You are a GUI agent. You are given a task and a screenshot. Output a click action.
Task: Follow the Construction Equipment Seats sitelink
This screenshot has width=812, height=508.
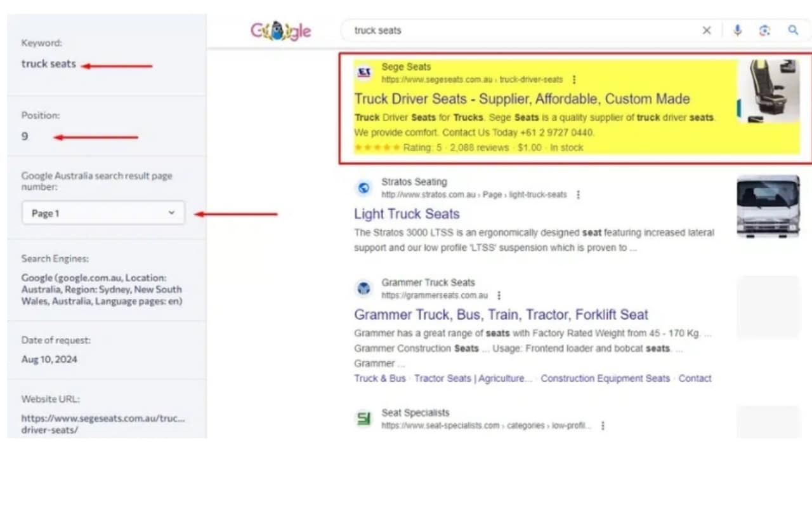coord(605,378)
